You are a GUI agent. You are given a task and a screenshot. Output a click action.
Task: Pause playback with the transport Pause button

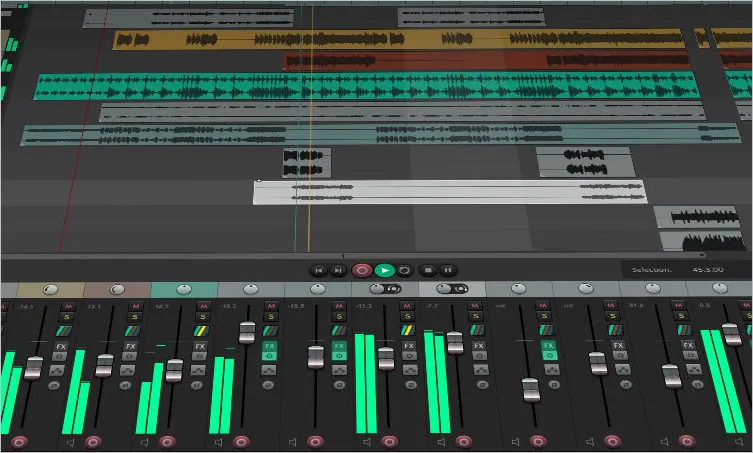point(448,270)
